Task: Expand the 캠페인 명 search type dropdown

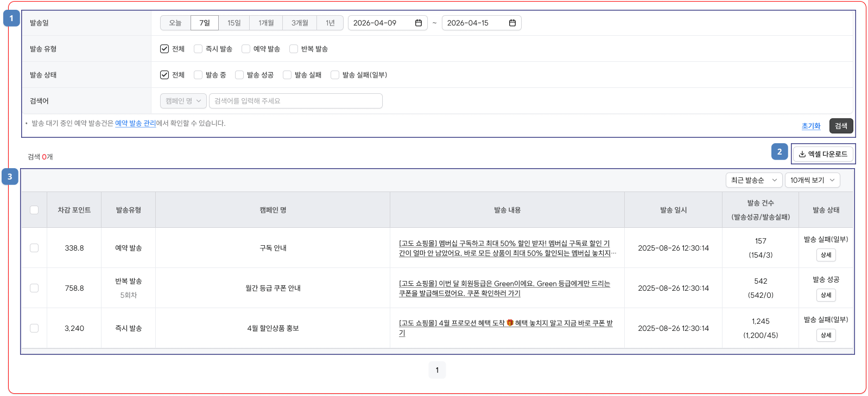Action: (x=183, y=101)
